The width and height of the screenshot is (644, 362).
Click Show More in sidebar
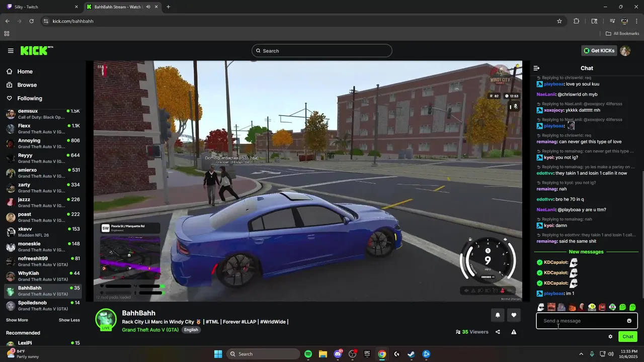pos(17,320)
